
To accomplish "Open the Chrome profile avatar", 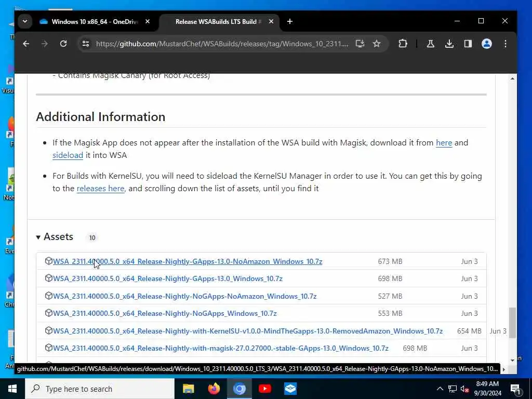I will point(487,44).
